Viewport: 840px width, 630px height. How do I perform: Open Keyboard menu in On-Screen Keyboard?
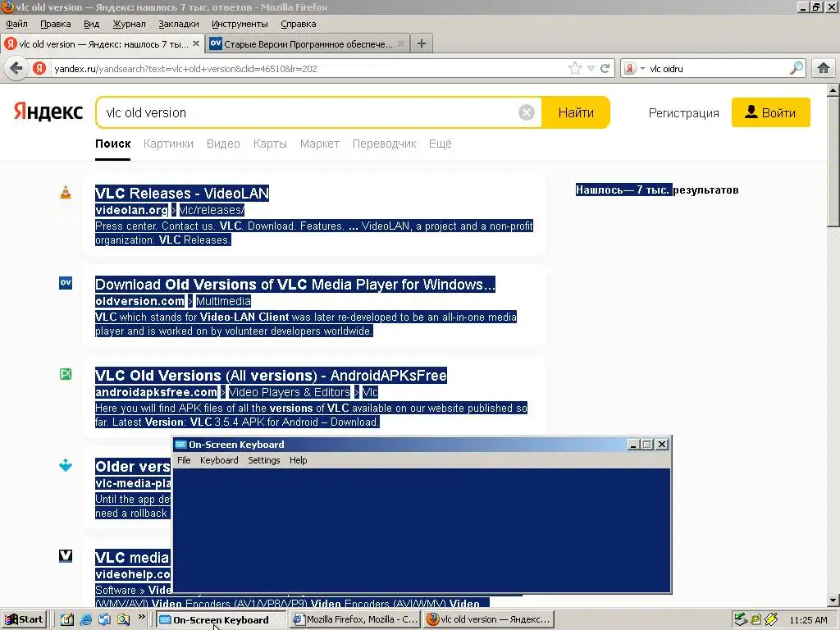click(x=219, y=460)
